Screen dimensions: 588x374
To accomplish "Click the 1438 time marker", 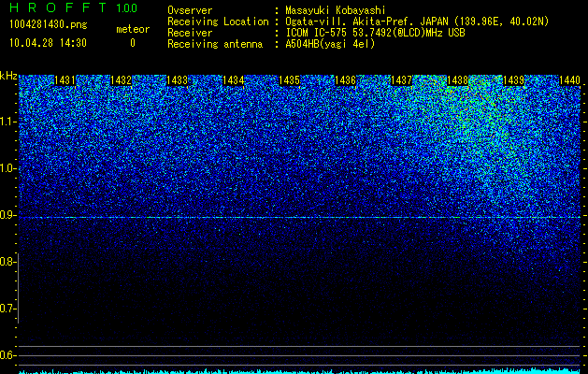I will tap(457, 80).
